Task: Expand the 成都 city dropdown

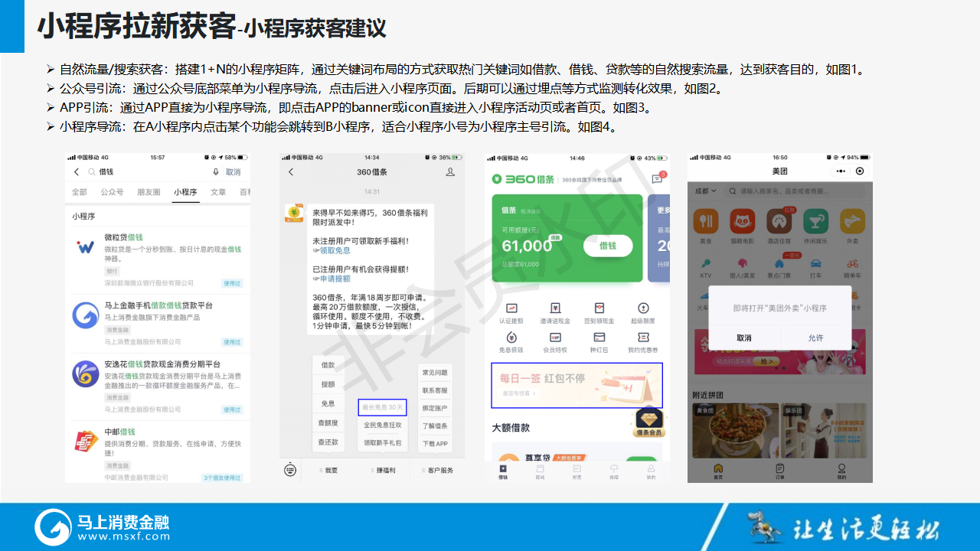Action: (x=704, y=191)
